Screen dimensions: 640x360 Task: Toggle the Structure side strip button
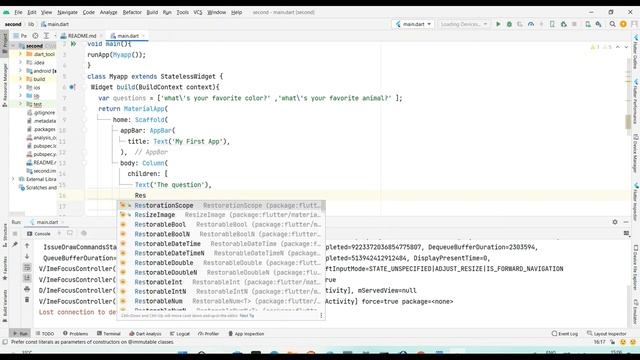click(x=4, y=235)
